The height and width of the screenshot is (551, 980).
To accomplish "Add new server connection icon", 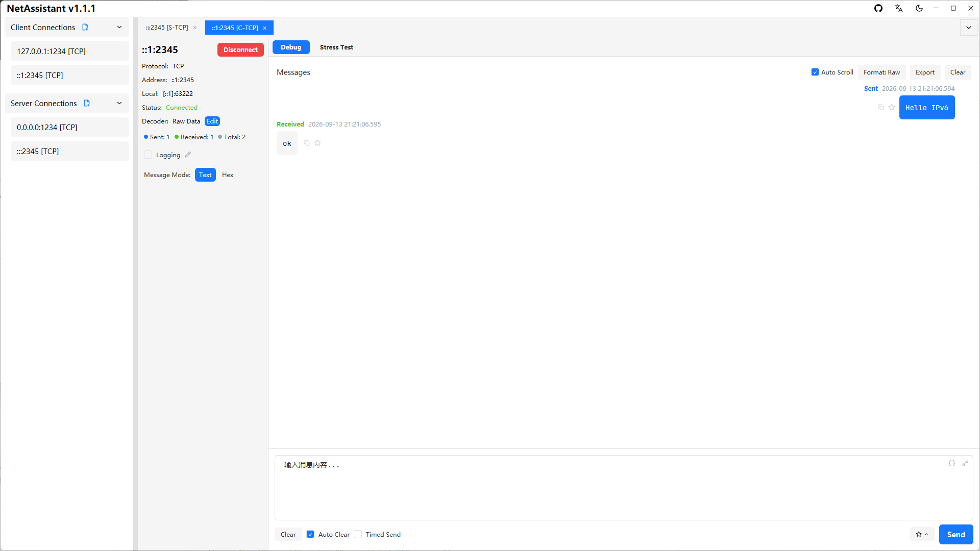I will (x=87, y=103).
